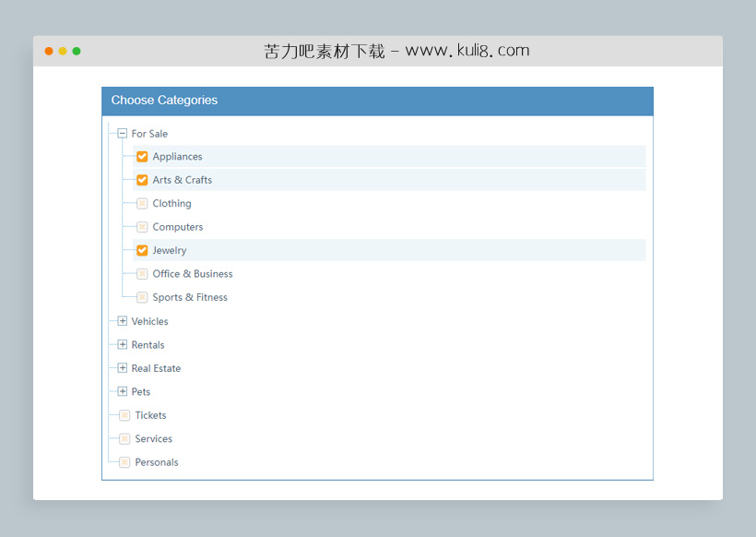Image resolution: width=756 pixels, height=537 pixels.
Task: Uncheck the Appliances checkbox
Action: (x=142, y=157)
